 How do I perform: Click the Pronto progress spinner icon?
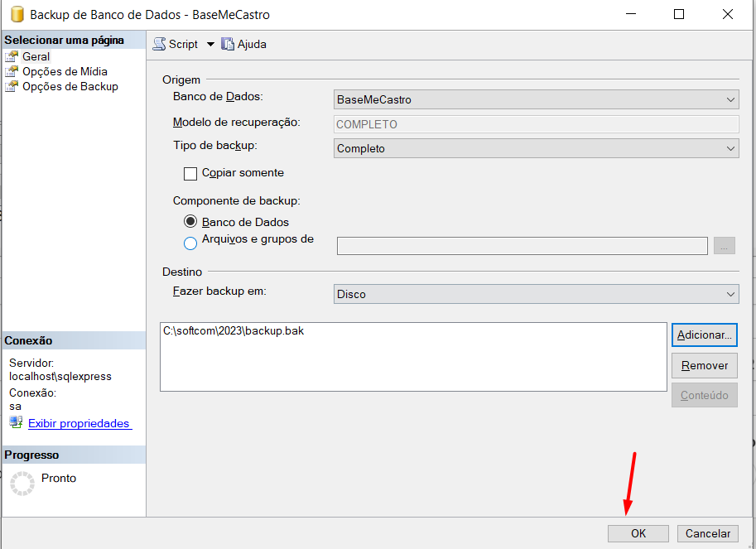point(22,483)
